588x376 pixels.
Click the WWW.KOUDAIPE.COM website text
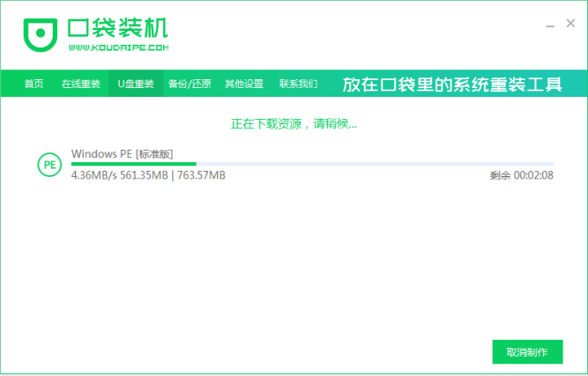tap(119, 48)
